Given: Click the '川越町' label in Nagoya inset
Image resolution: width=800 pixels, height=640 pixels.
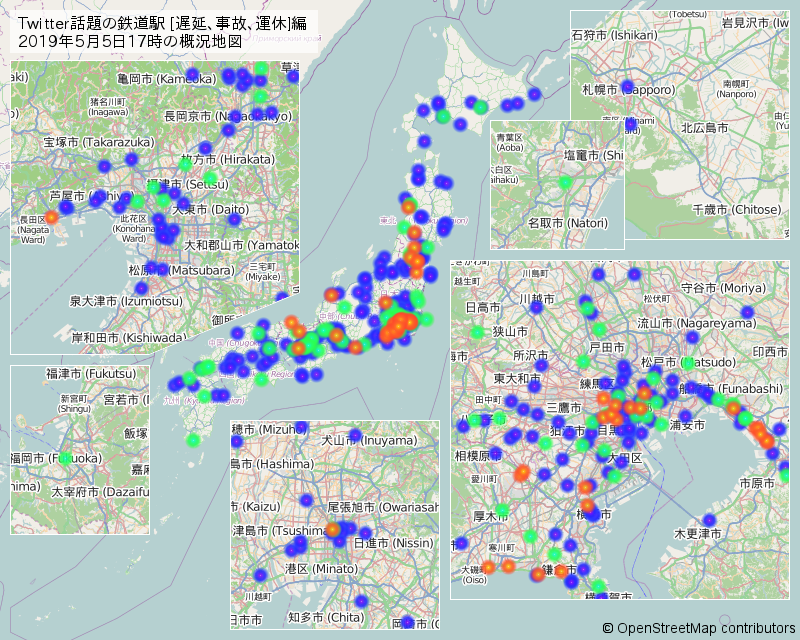Looking at the screenshot, I should [x=258, y=596].
